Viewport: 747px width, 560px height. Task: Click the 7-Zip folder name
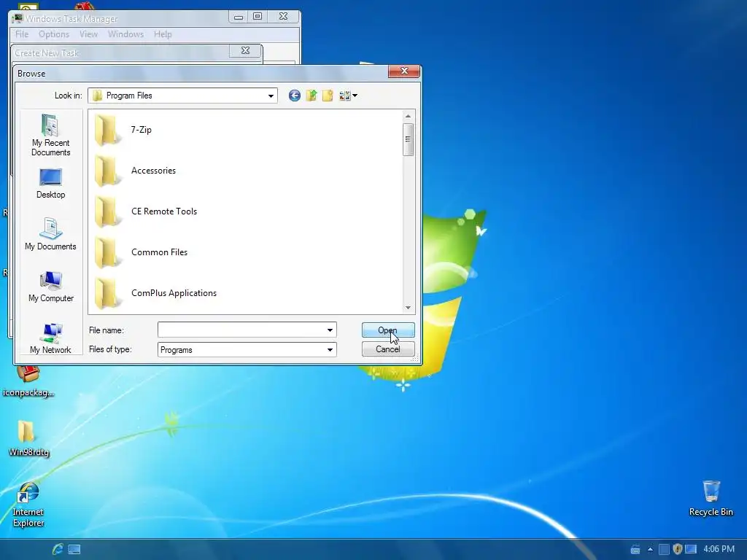click(x=142, y=130)
